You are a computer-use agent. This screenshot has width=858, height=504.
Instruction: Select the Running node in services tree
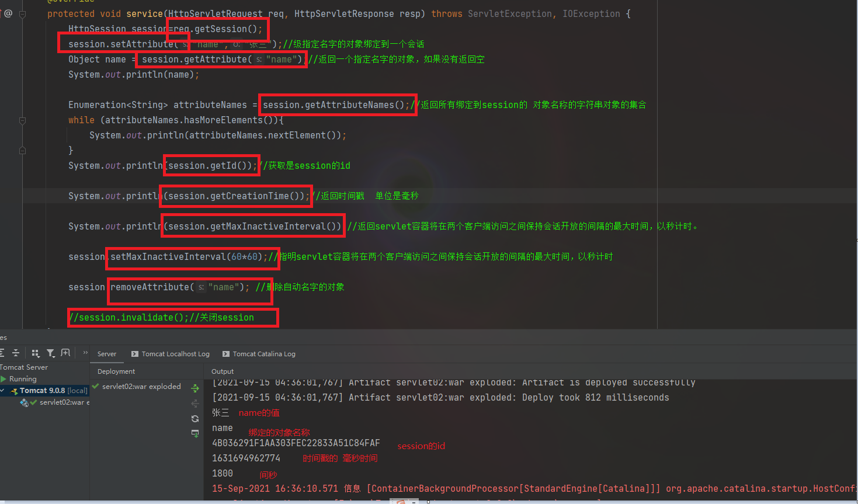(23, 379)
